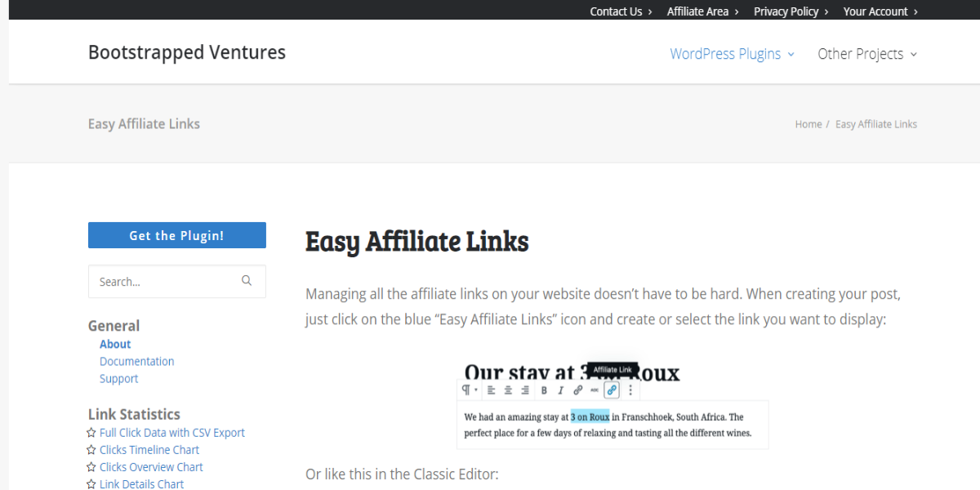Focus the Search... input field
Viewport: 980px width, 490px height.
[177, 282]
